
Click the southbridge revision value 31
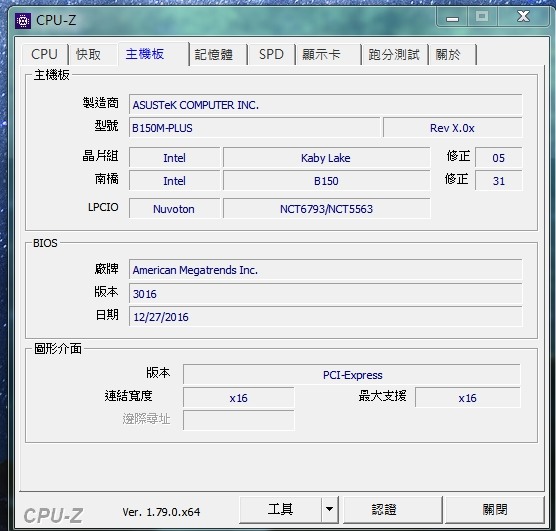tap(499, 181)
